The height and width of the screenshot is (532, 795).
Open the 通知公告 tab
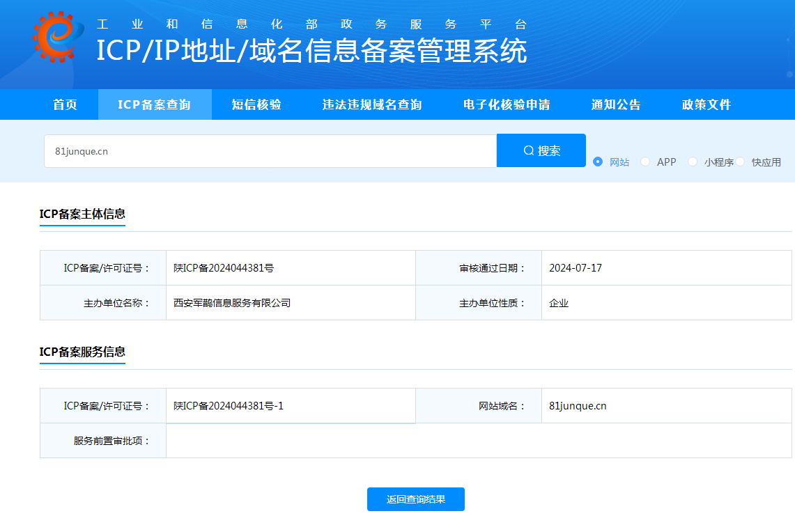coord(616,105)
